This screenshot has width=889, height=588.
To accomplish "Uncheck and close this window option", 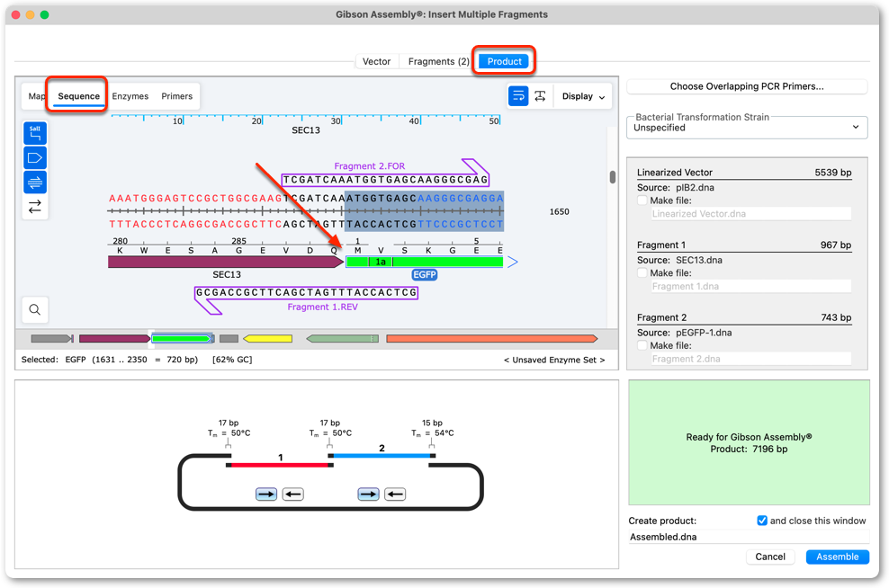I will pos(762,520).
